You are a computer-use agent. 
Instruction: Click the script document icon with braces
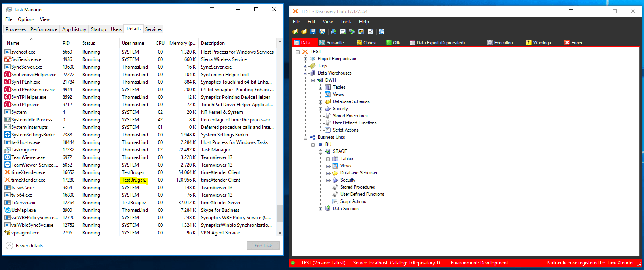point(370,32)
